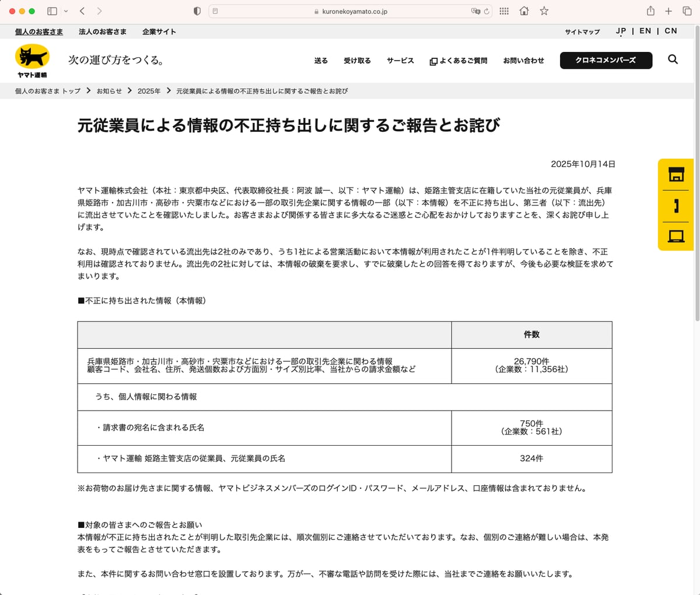Expand the サービス navigation menu
The image size is (700, 595).
[400, 61]
